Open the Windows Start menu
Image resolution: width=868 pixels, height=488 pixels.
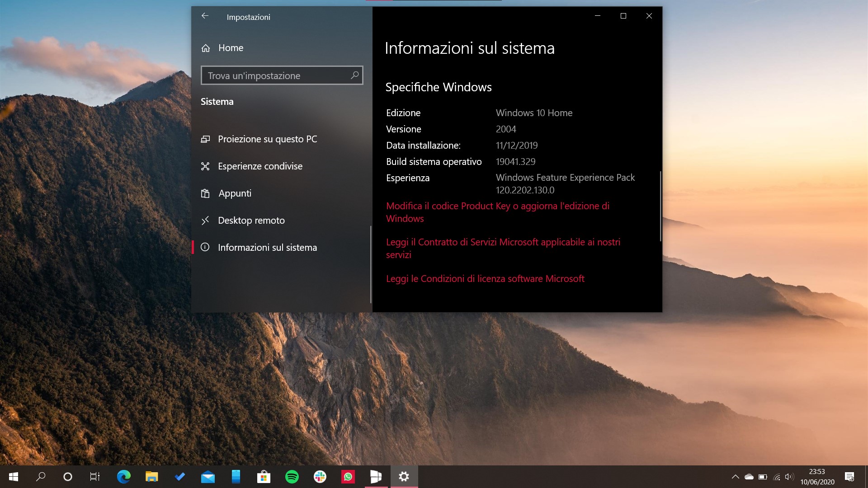(14, 477)
